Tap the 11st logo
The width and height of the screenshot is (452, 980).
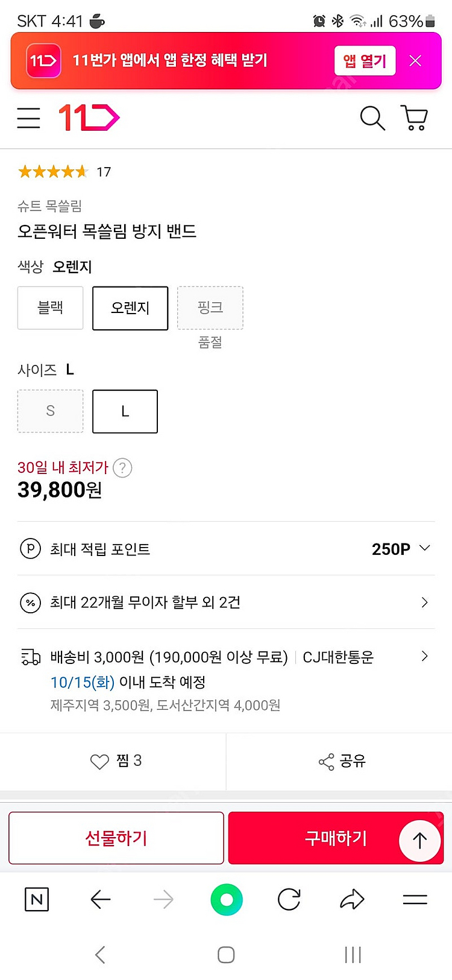tap(89, 118)
